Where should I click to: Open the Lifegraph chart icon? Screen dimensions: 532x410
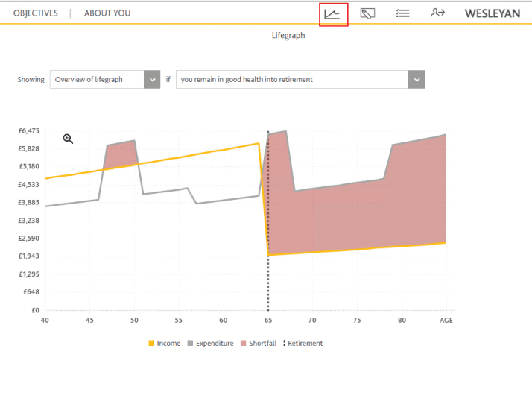point(333,14)
